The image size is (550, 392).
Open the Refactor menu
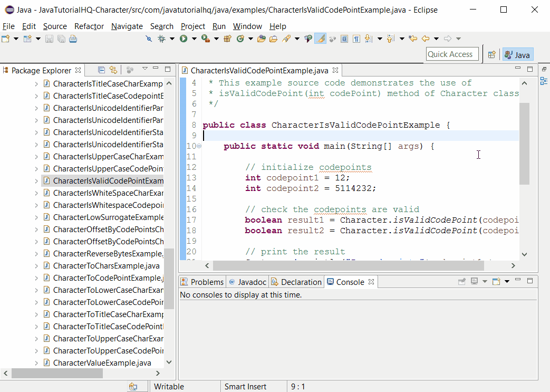click(x=89, y=26)
